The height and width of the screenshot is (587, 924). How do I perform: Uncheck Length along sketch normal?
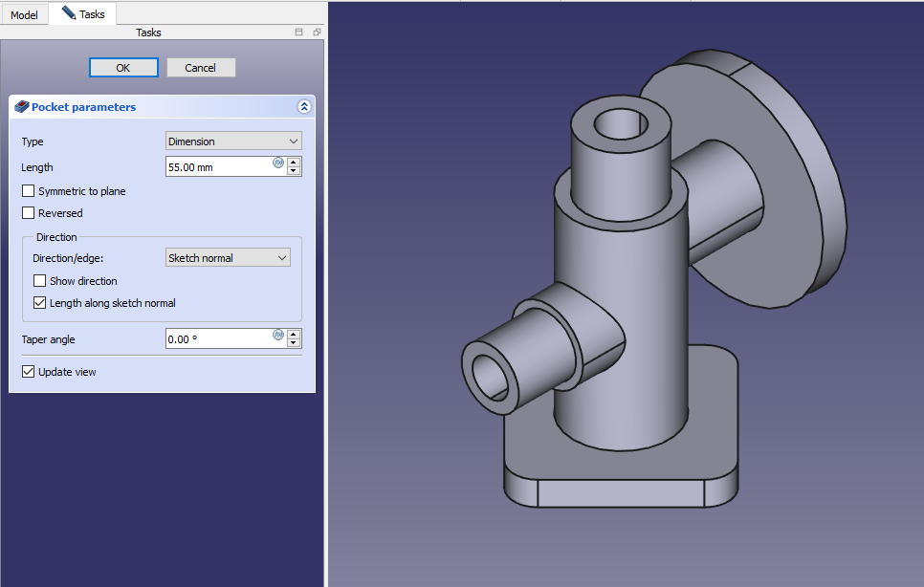click(x=40, y=303)
